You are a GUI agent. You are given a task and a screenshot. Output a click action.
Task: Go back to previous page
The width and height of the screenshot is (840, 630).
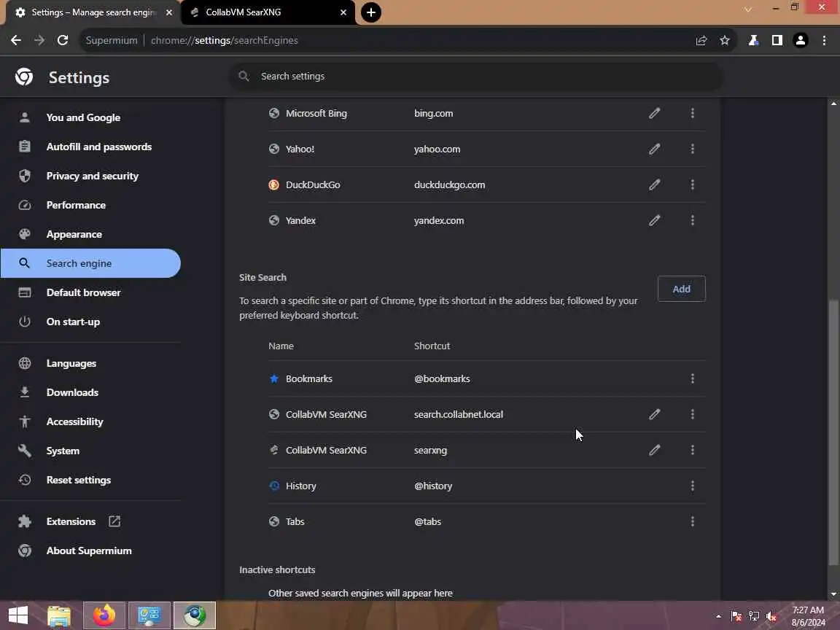tap(16, 40)
